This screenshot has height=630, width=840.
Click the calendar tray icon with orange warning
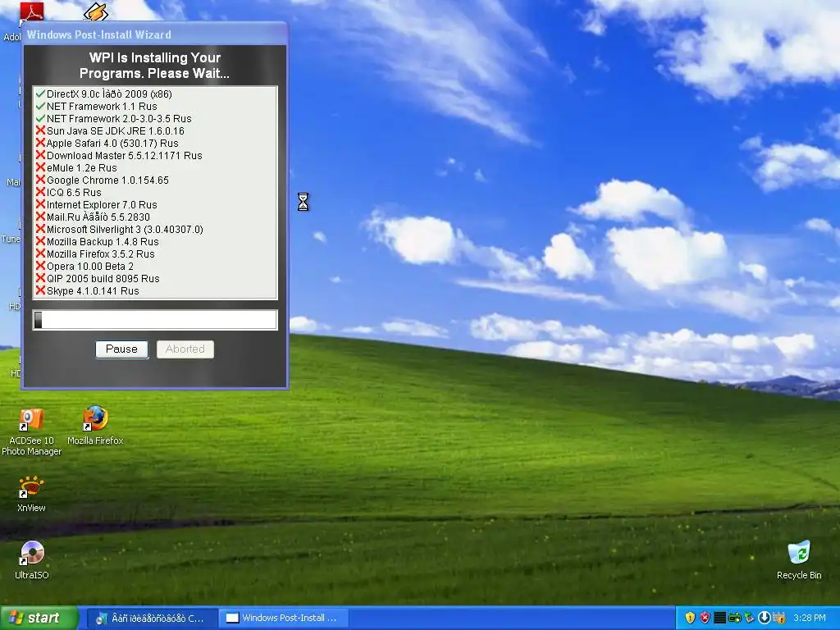coord(779,618)
